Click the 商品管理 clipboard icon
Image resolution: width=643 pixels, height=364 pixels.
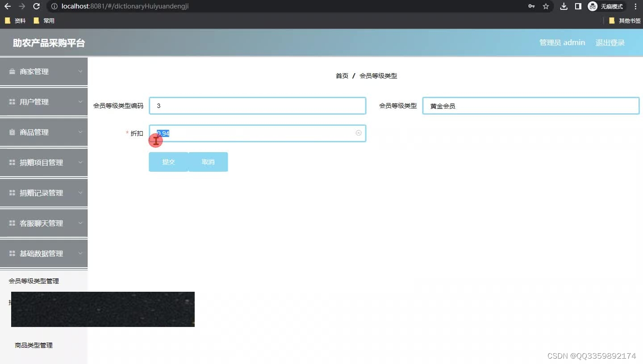pyautogui.click(x=12, y=132)
